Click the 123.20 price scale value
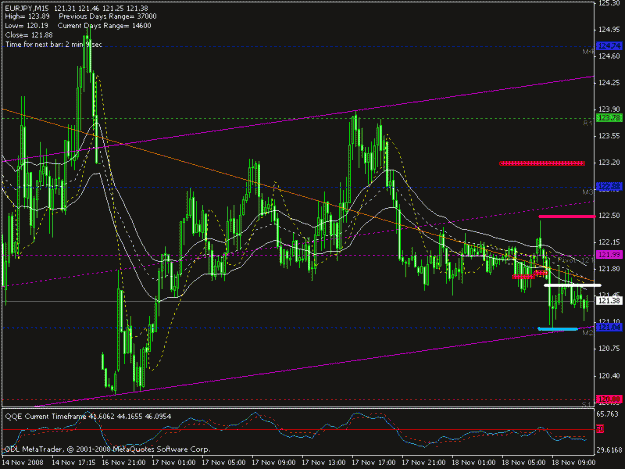Image resolution: width=625 pixels, height=469 pixels. [x=609, y=163]
